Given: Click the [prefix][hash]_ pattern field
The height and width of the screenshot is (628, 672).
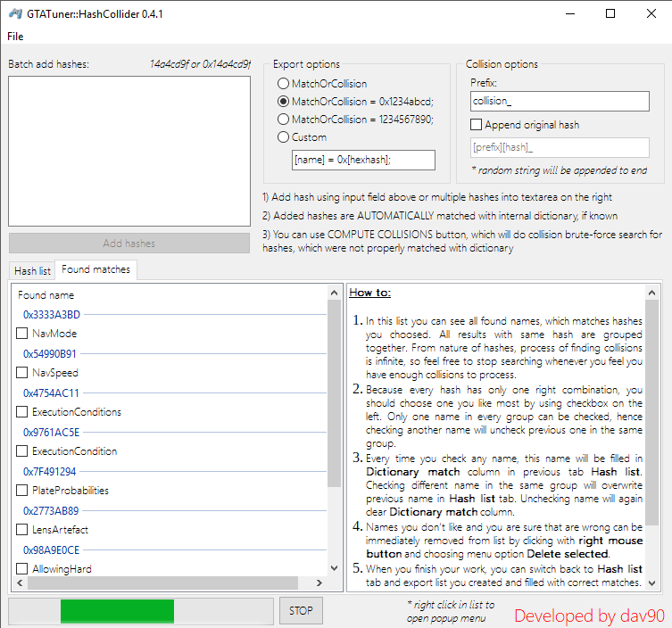Looking at the screenshot, I should pyautogui.click(x=560, y=147).
